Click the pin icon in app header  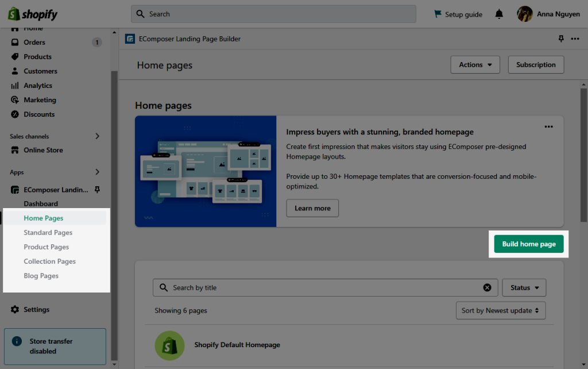[x=561, y=39]
